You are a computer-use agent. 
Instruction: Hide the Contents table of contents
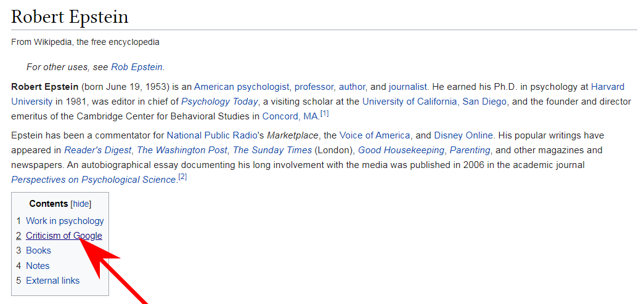point(81,204)
